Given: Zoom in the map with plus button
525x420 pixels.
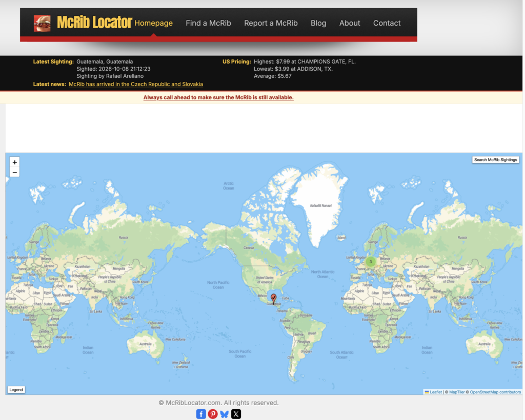Looking at the screenshot, I should [x=15, y=162].
